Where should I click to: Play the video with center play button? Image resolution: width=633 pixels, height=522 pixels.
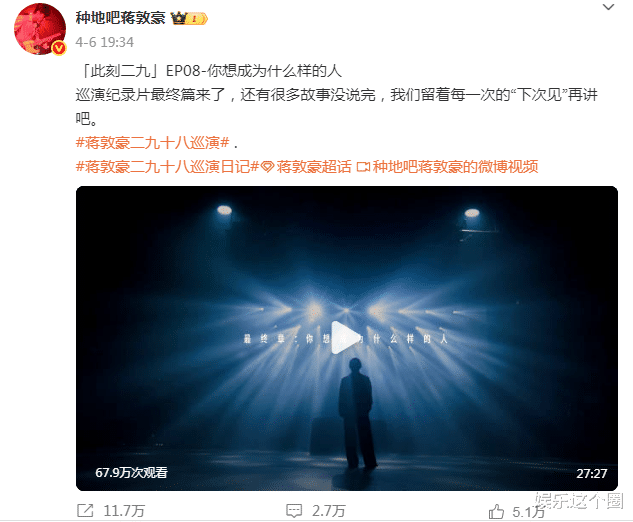point(344,338)
